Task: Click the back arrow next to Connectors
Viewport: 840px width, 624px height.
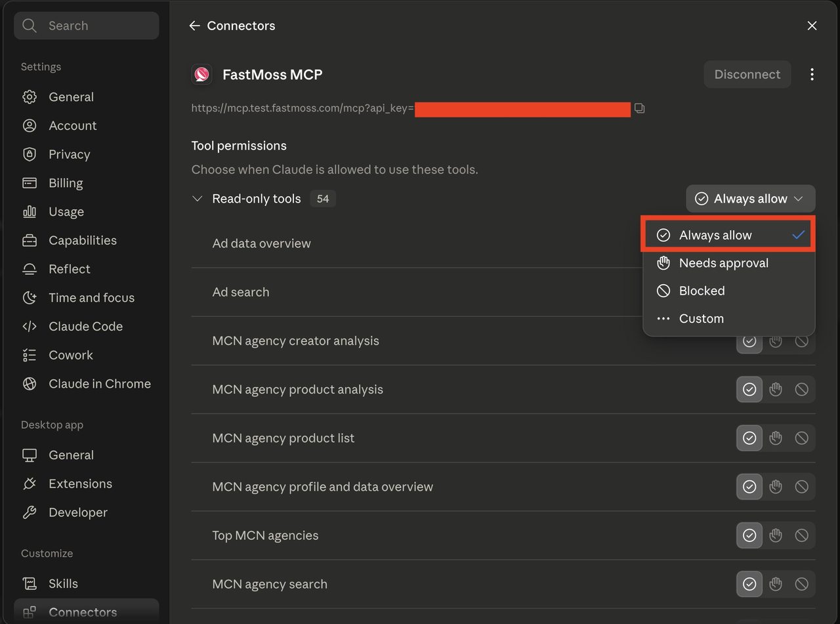Action: [194, 26]
